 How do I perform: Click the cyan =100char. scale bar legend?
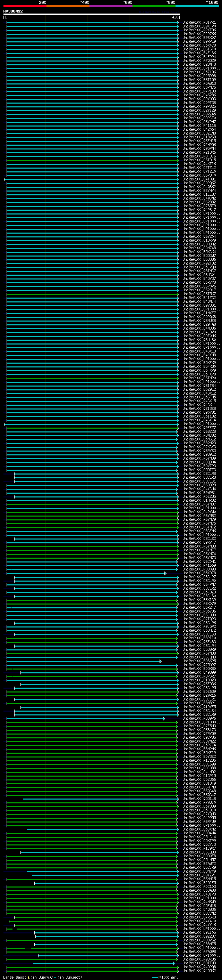click(165, 977)
